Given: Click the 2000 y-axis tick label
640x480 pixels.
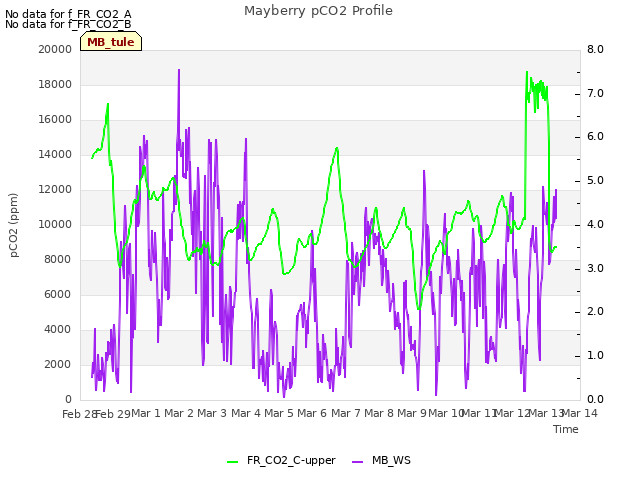Looking at the screenshot, I should pyautogui.click(x=58, y=364).
